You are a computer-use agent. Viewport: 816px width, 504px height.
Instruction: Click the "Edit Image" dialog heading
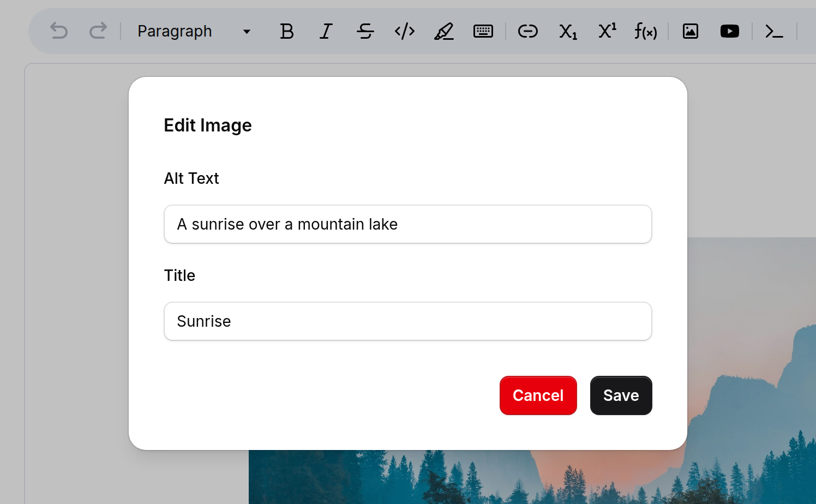[x=208, y=125]
